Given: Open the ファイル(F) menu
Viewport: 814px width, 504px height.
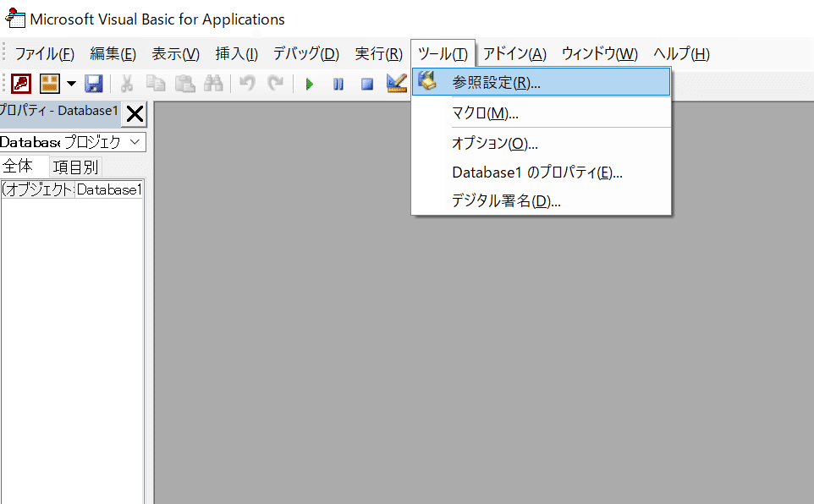Looking at the screenshot, I should [x=44, y=53].
